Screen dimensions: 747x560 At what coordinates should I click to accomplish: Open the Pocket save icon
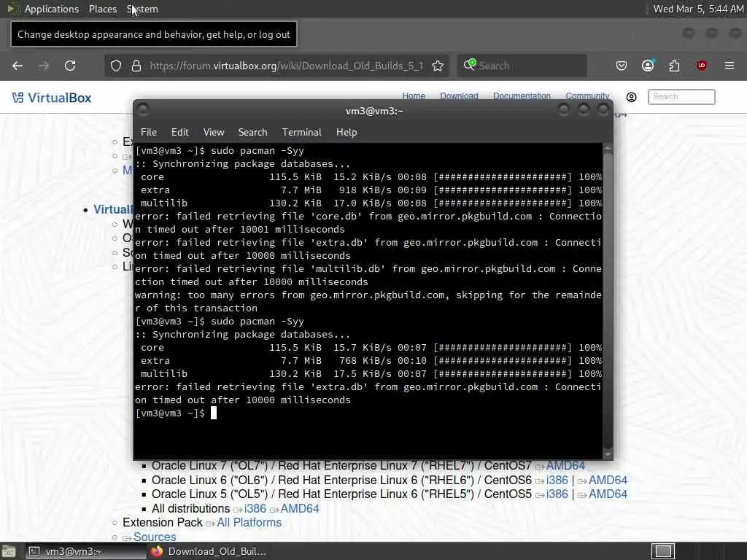[x=622, y=66]
